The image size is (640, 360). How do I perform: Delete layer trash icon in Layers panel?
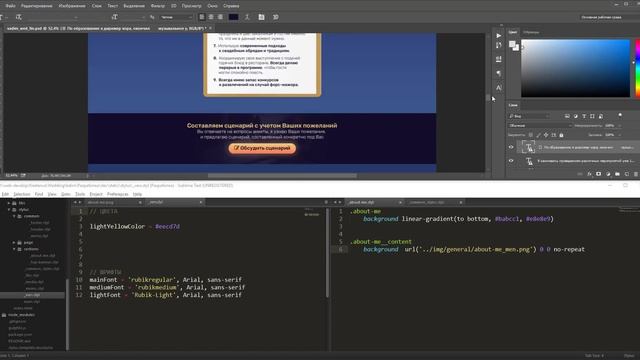point(636,174)
